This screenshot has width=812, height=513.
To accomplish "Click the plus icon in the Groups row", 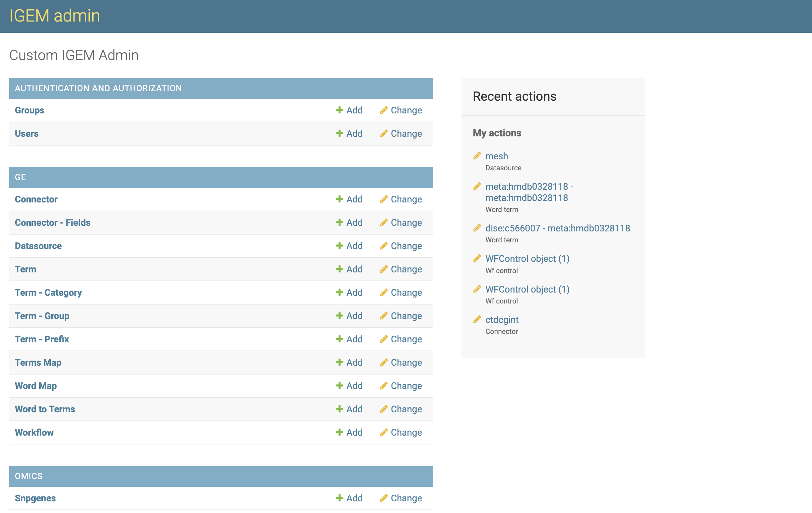I will click(x=340, y=110).
